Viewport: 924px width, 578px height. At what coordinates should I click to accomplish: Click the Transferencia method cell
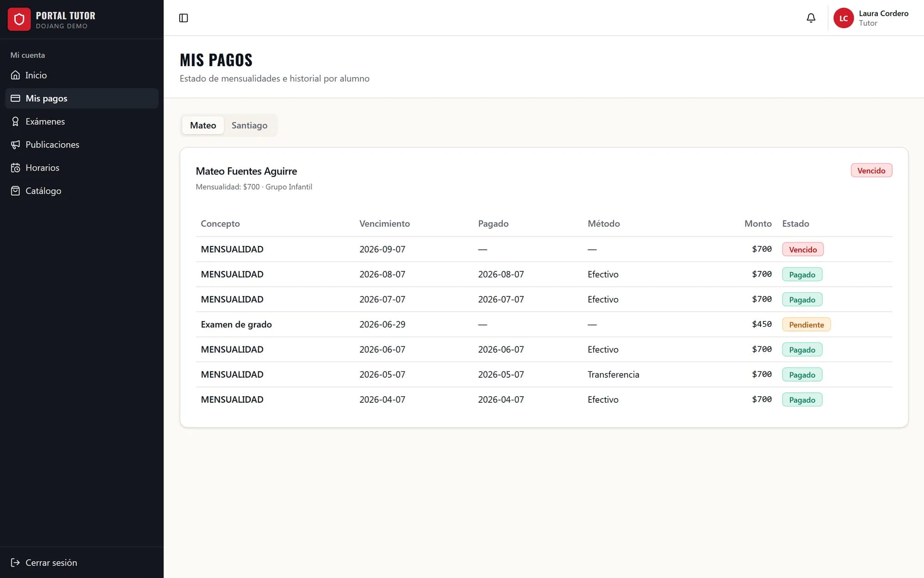[x=613, y=375]
